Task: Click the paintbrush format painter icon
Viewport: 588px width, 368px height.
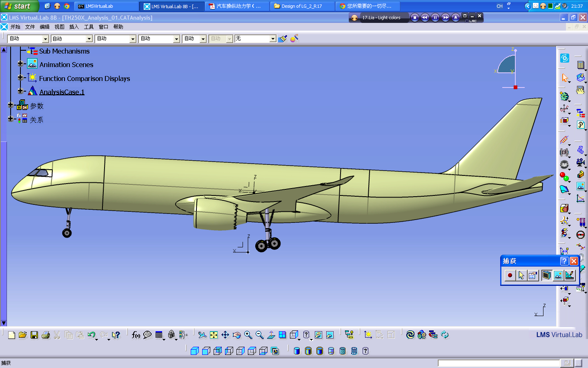Action: point(283,39)
